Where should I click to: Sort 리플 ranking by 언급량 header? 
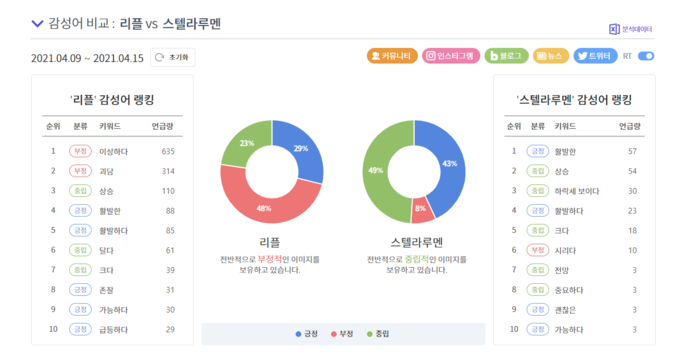point(162,126)
